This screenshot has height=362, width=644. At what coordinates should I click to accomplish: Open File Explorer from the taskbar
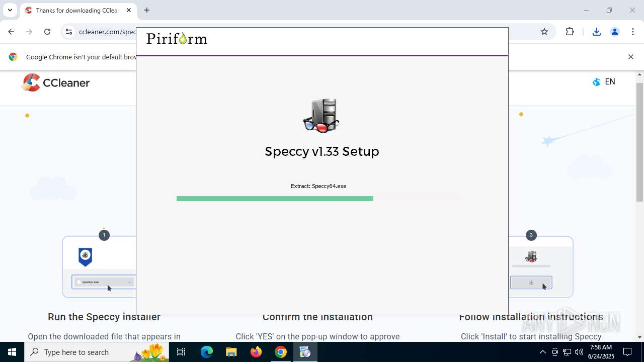(x=231, y=352)
